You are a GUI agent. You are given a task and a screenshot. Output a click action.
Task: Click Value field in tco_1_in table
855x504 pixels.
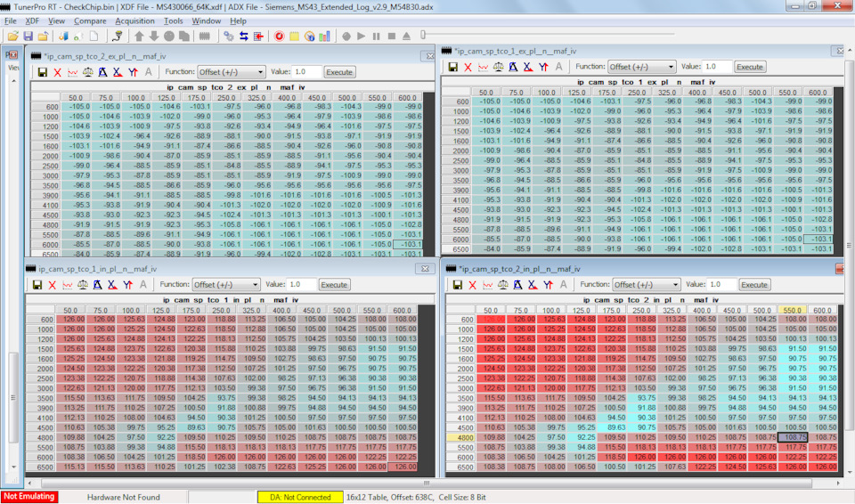point(302,285)
